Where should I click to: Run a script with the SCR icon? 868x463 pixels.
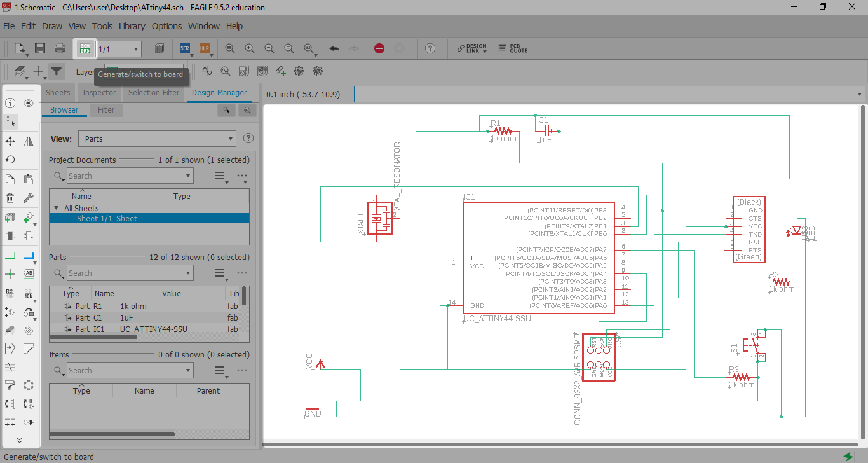(x=185, y=48)
